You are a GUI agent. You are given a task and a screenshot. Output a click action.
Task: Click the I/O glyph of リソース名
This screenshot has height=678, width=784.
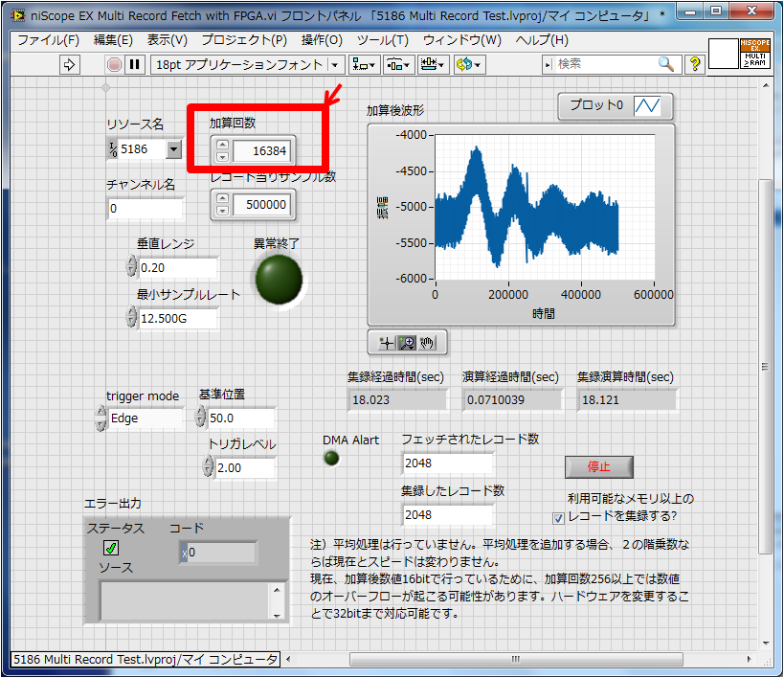(x=113, y=149)
